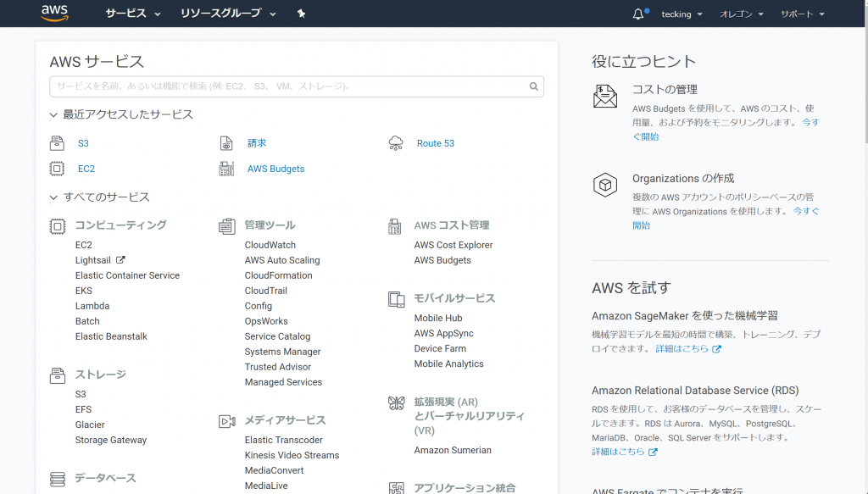Click external link icon after SageMaker 詳細はこちら
The image size is (868, 494).
pyautogui.click(x=716, y=349)
